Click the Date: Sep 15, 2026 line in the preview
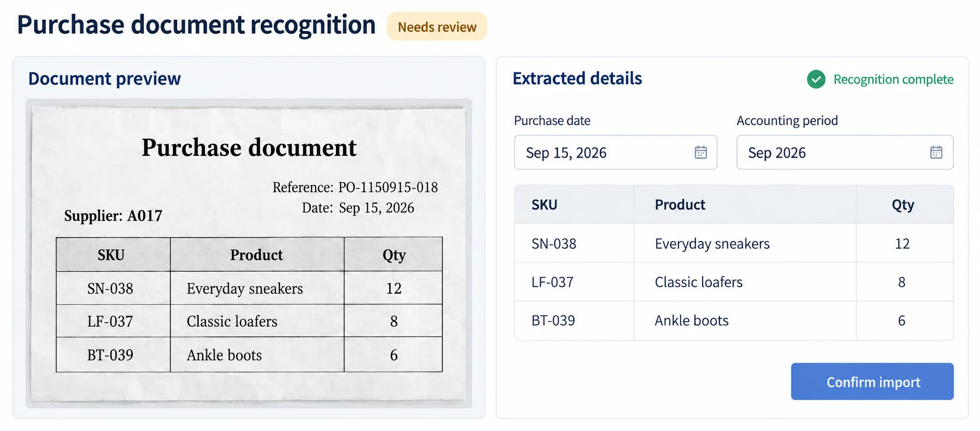Viewport: 980px width, 431px height. pos(358,208)
